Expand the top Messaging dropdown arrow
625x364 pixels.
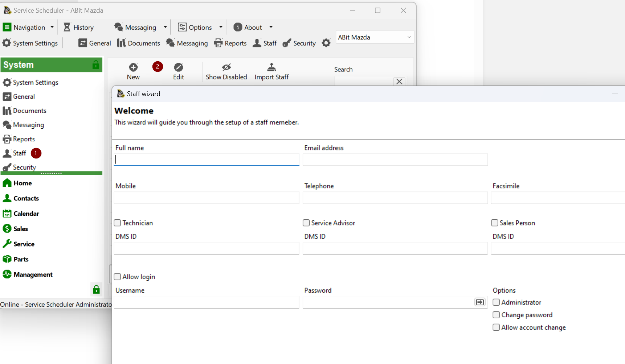click(165, 27)
